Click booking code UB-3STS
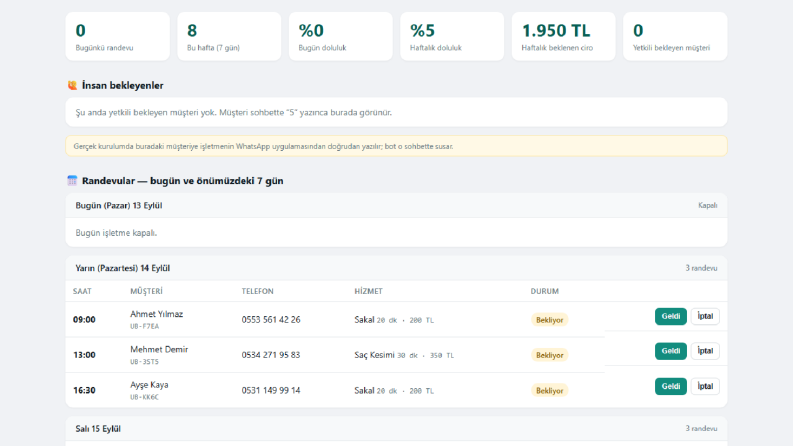The image size is (793, 446). pos(144,362)
